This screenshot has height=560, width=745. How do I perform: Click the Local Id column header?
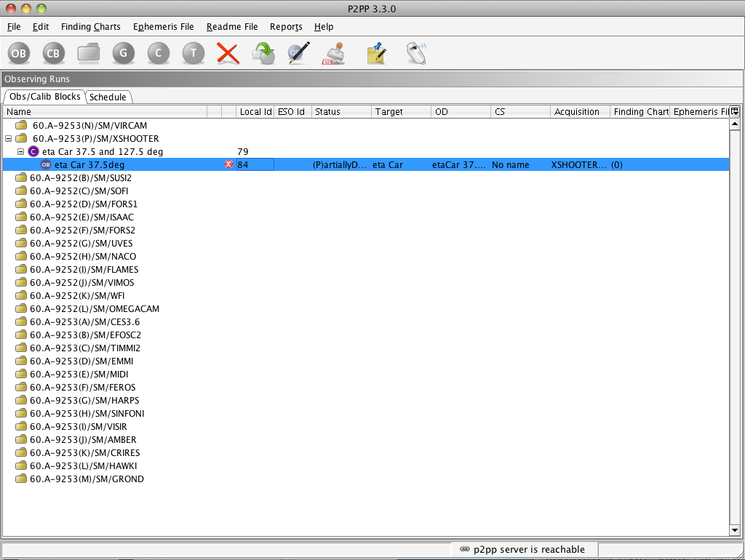255,111
